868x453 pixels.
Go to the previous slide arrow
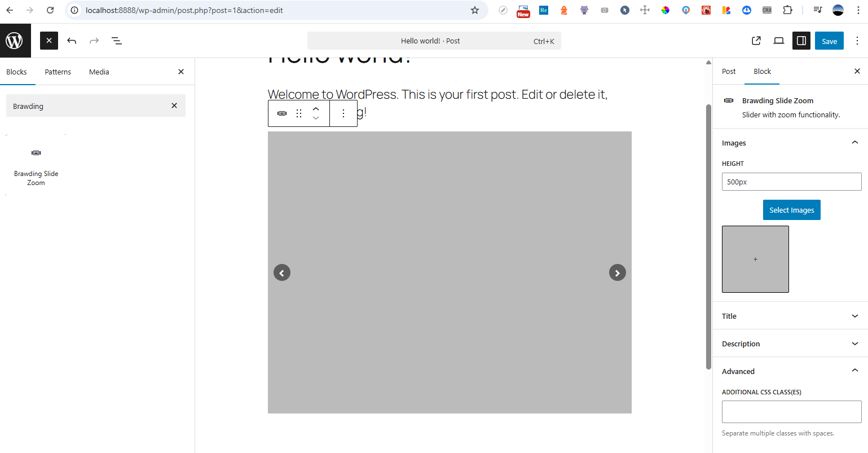click(282, 273)
